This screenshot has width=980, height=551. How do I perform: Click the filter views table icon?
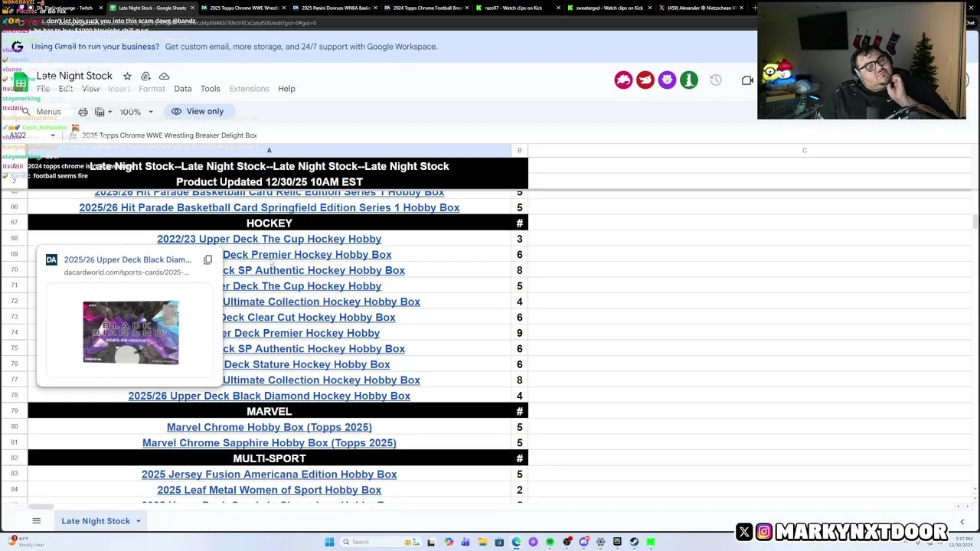pos(100,112)
